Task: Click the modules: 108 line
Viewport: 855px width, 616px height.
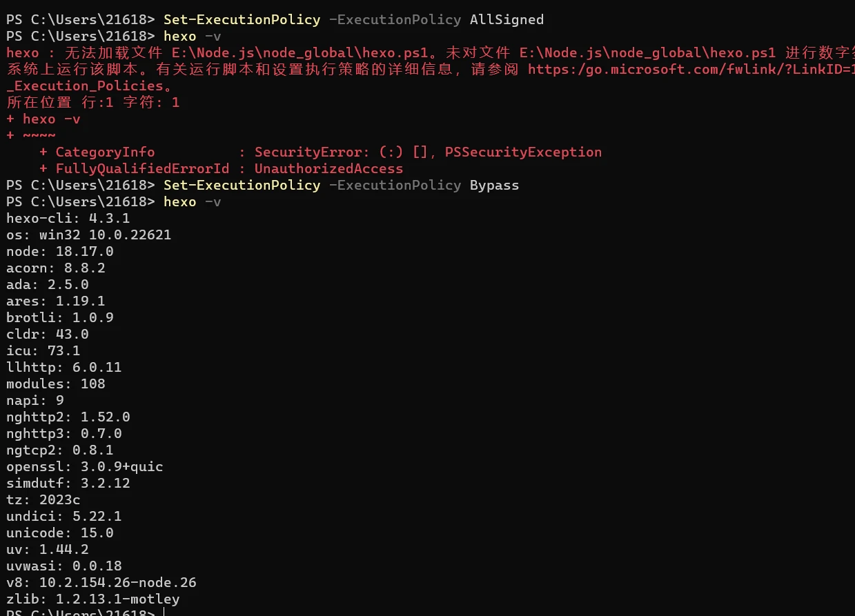Action: tap(56, 384)
